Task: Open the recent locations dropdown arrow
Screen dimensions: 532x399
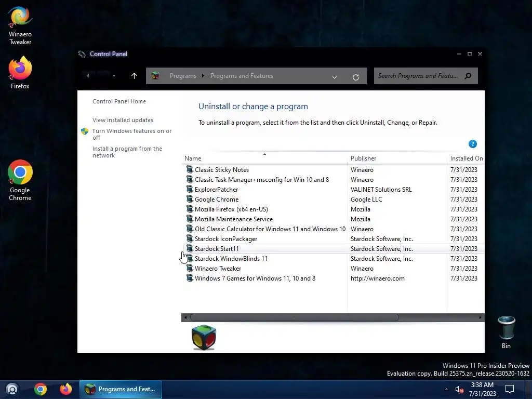Action: pyautogui.click(x=114, y=76)
